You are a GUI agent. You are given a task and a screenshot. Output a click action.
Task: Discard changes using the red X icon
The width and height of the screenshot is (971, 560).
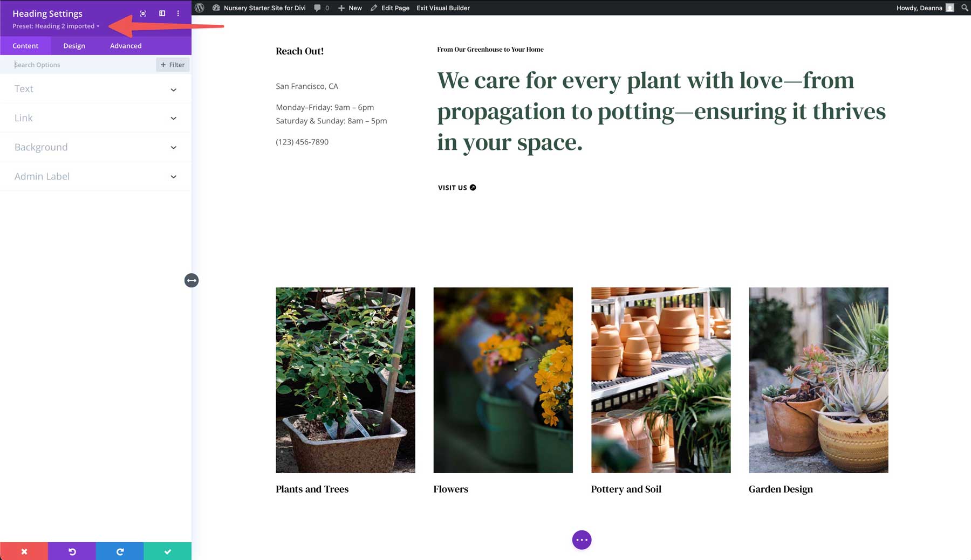(x=24, y=551)
